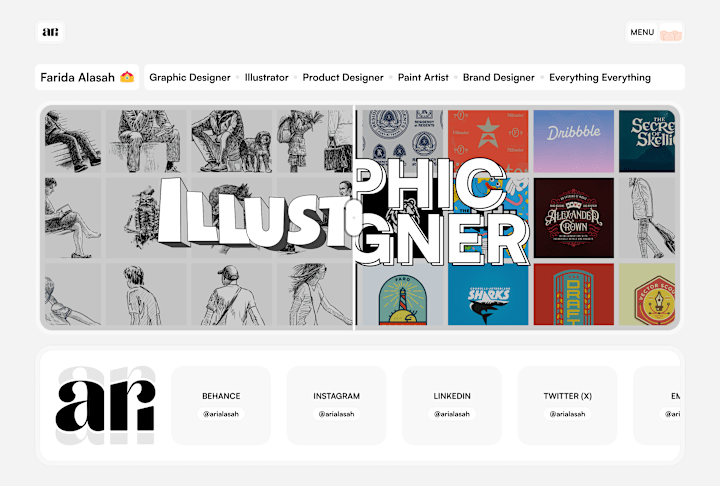Open the Sharks logo thumbnail
Viewport: 720px width, 486px height.
[x=488, y=294]
